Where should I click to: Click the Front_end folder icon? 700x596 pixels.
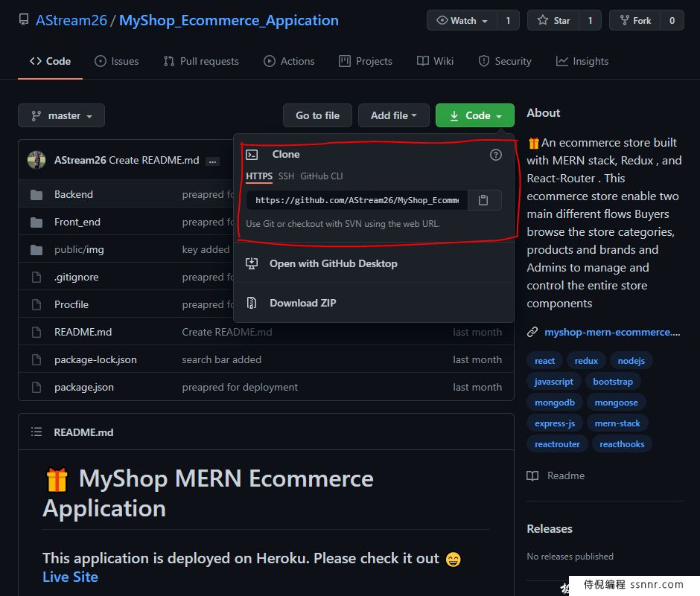36,222
